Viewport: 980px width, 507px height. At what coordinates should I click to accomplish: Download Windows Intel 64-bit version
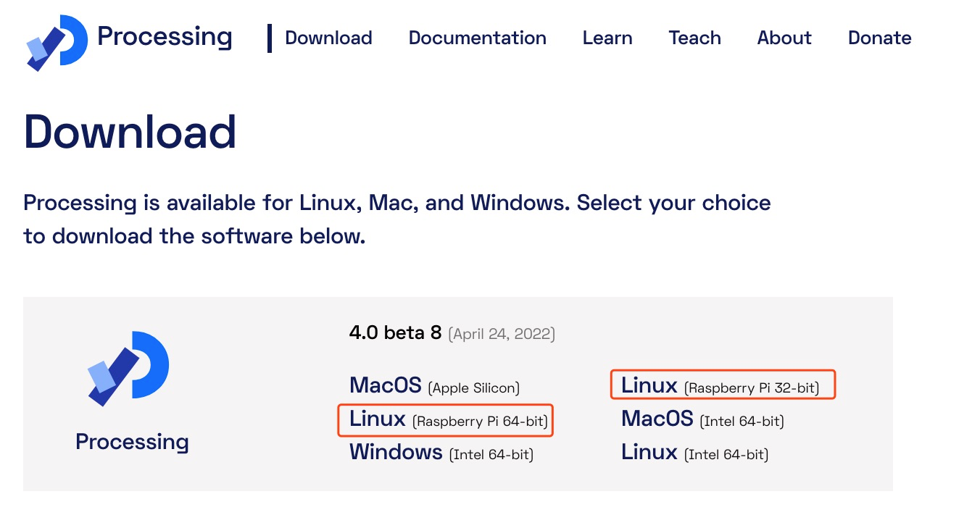(441, 453)
